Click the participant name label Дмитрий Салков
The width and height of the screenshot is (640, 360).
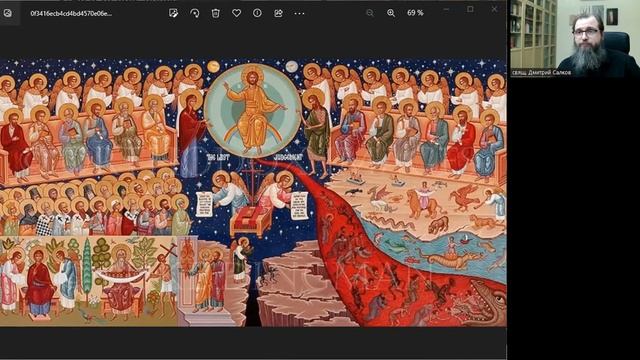click(x=542, y=73)
